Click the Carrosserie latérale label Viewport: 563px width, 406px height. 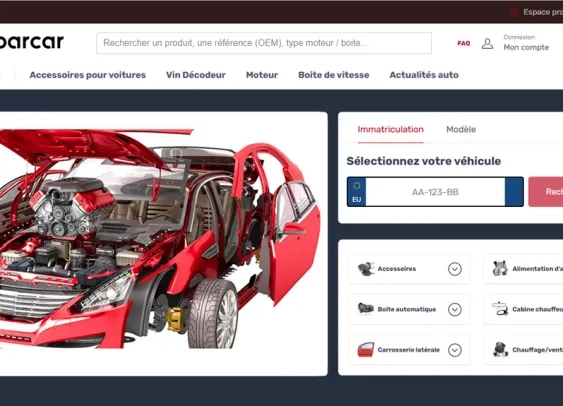pyautogui.click(x=409, y=350)
